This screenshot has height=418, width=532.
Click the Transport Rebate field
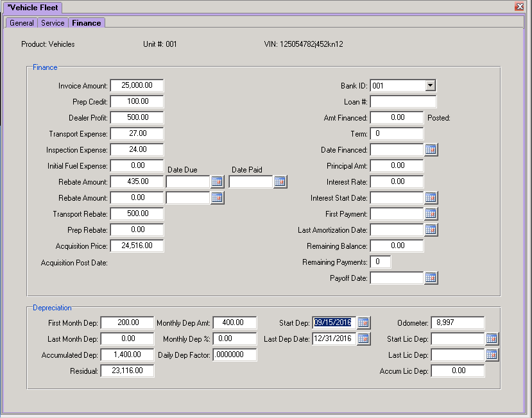point(137,213)
